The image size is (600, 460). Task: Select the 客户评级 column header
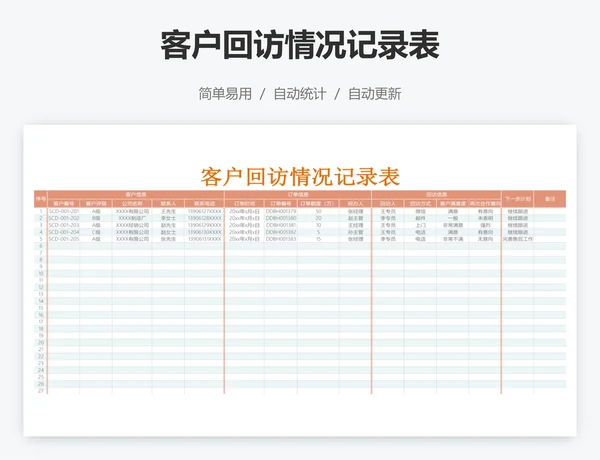96,204
